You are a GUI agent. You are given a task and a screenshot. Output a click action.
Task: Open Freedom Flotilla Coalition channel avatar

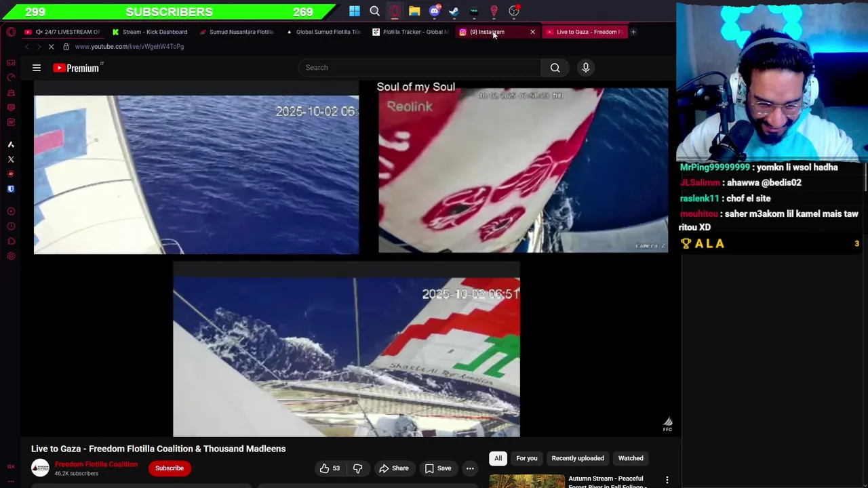click(40, 468)
